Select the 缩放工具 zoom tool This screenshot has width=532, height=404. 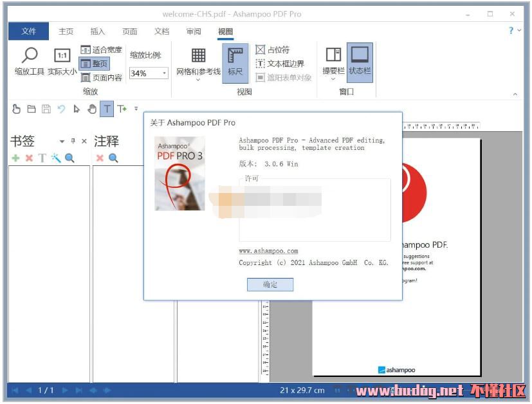pyautogui.click(x=29, y=61)
